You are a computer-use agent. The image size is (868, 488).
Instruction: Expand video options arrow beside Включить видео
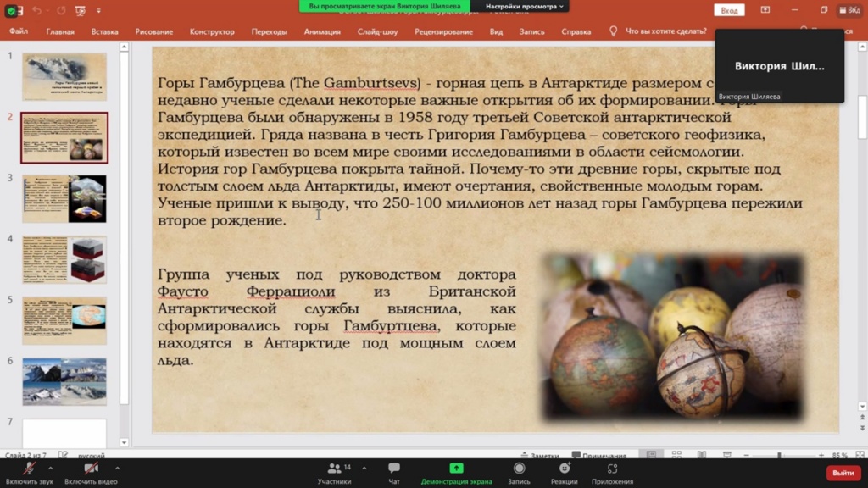click(x=117, y=468)
